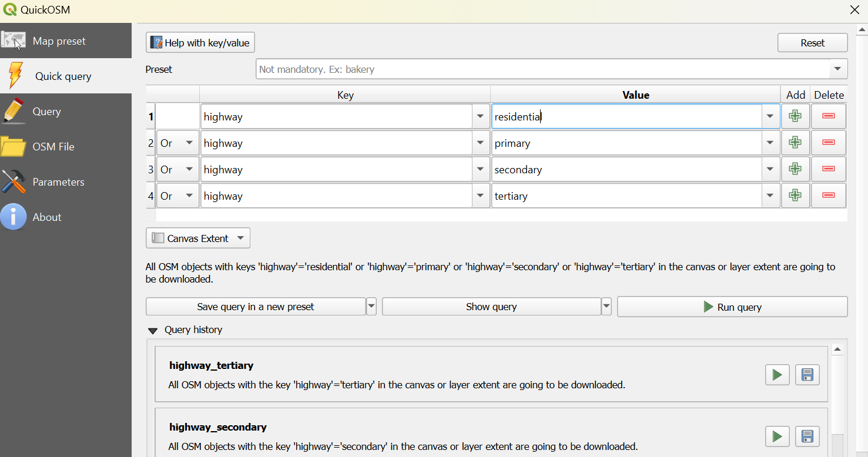868x457 pixels.
Task: Delete the secondary row
Action: tap(829, 169)
